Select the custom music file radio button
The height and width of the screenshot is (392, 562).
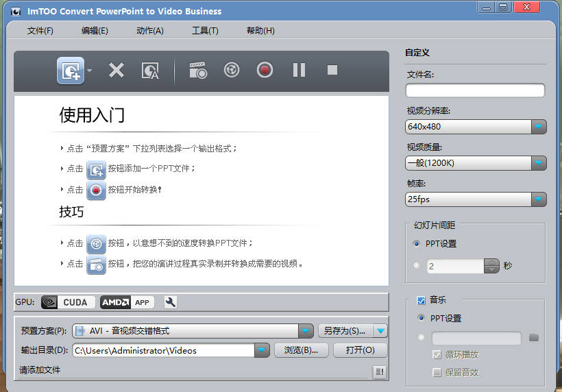point(422,337)
